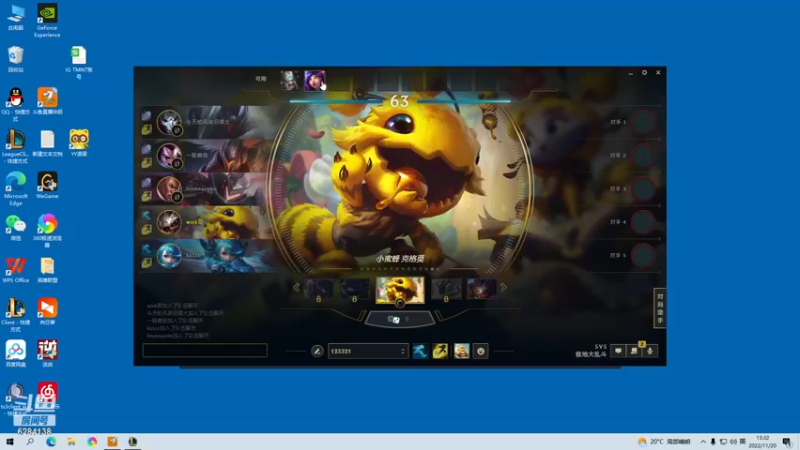This screenshot has width=800, height=450.
Task: Open the IG TMNT spreadsheet file
Action: pos(79,62)
